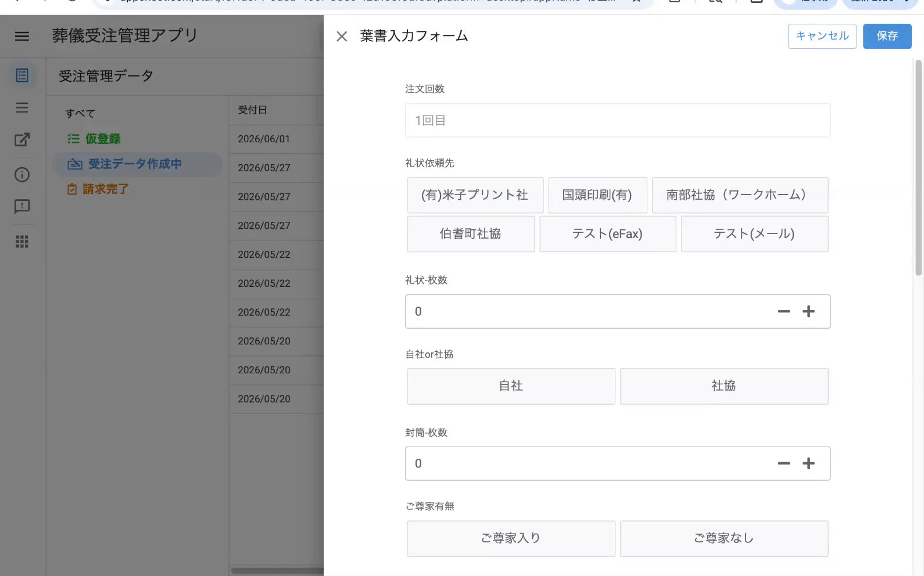
Task: Select 伯耆町社協 option
Action: pyautogui.click(x=470, y=234)
